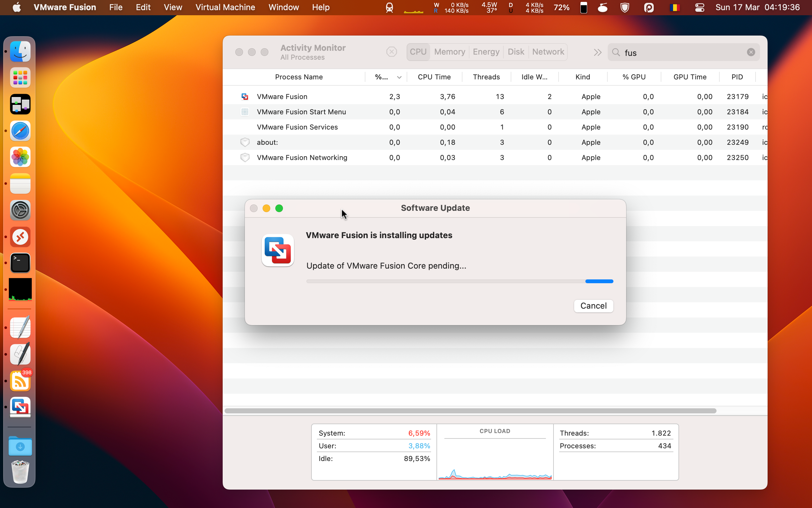Open the Window menu
The image size is (812, 508).
click(284, 7)
